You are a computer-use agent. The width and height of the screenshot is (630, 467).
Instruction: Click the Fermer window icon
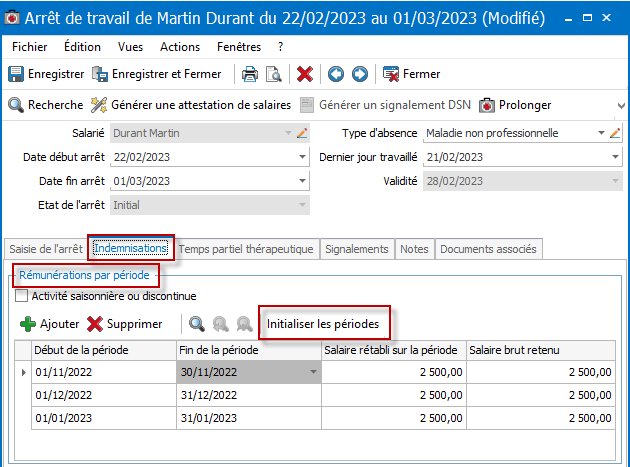pos(391,74)
